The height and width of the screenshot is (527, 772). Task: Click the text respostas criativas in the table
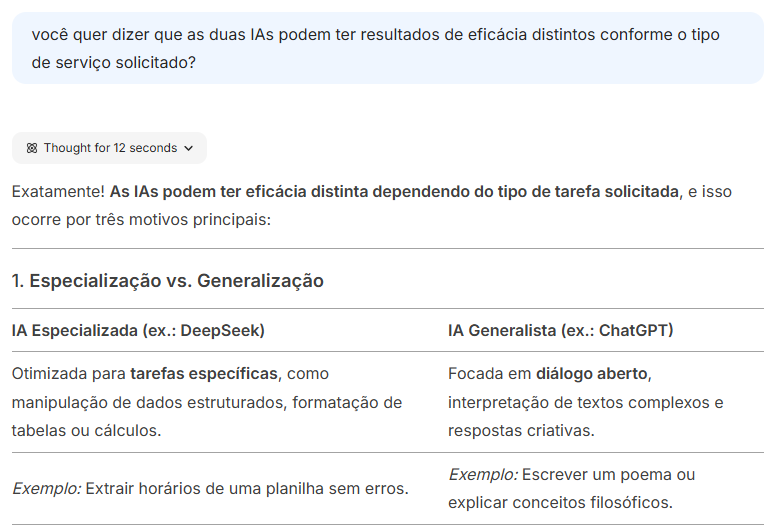pos(520,430)
